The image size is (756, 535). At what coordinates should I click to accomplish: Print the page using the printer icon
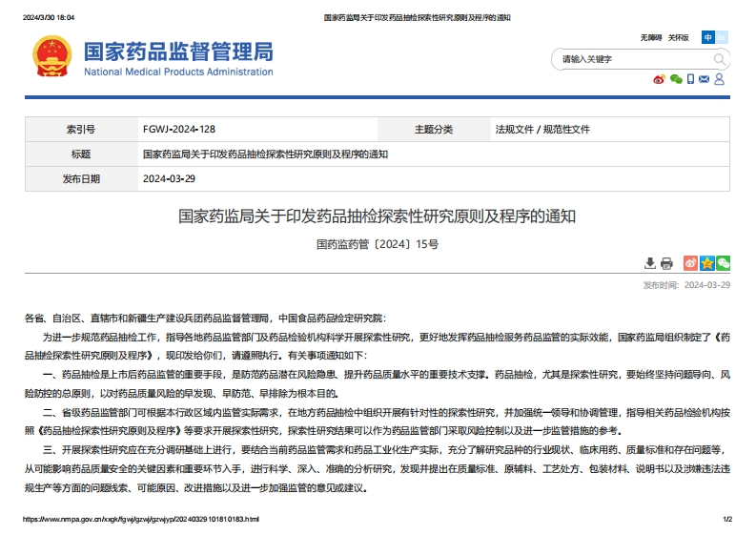(666, 263)
